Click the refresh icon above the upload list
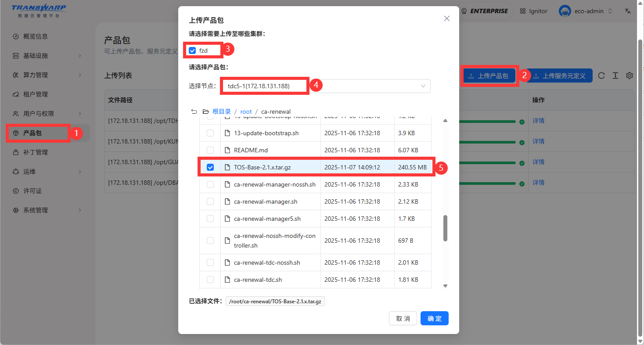 click(x=601, y=75)
